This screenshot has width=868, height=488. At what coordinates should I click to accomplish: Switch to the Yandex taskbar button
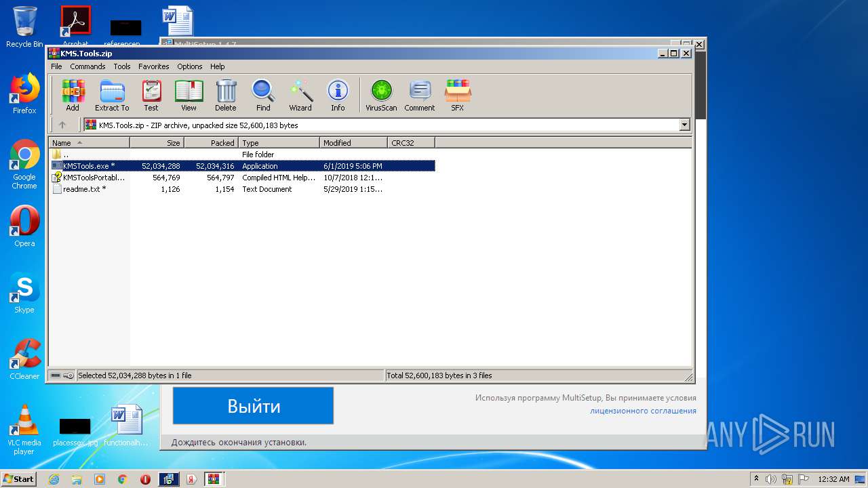tap(191, 479)
